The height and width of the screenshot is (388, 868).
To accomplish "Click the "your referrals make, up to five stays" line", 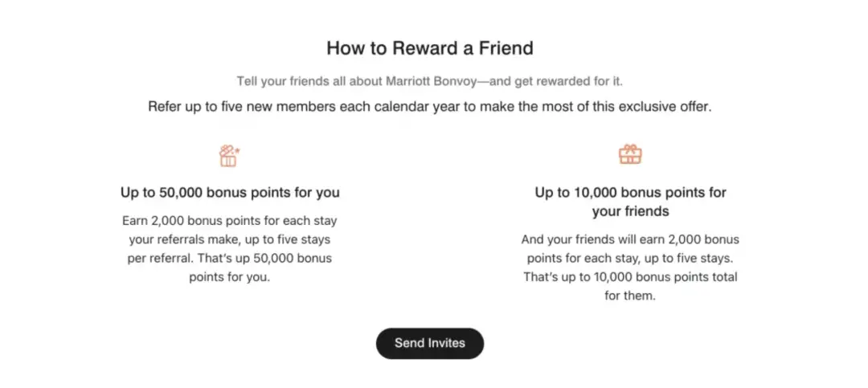I will pos(230,239).
